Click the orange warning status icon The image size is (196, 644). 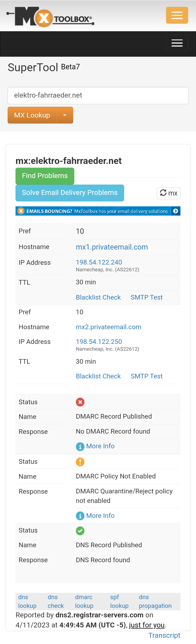(80, 461)
